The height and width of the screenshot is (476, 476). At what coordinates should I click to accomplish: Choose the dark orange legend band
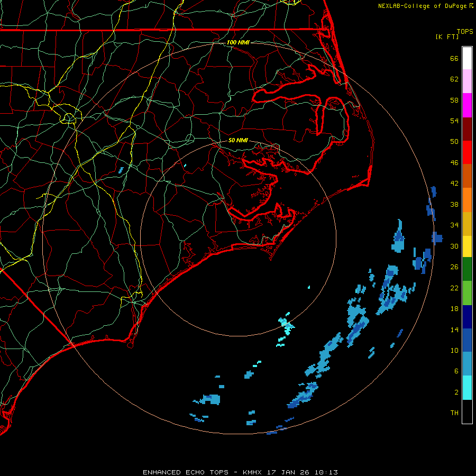point(467,176)
